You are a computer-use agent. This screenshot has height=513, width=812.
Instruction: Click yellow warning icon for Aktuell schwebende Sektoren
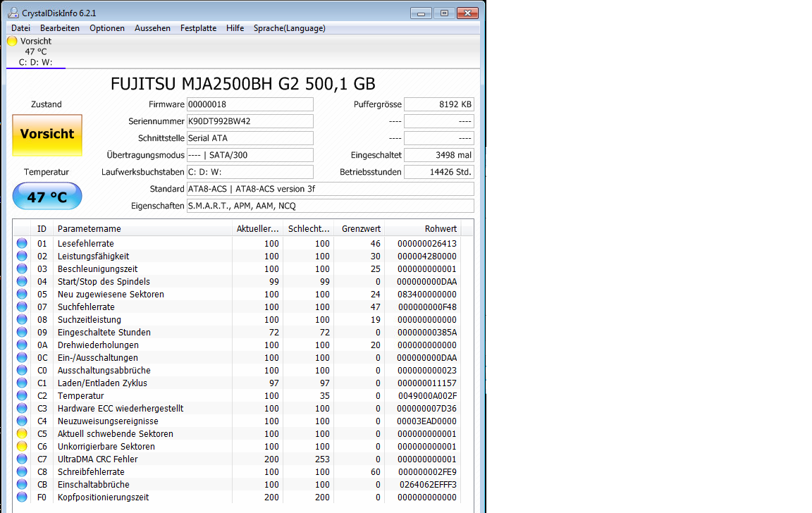pos(22,433)
